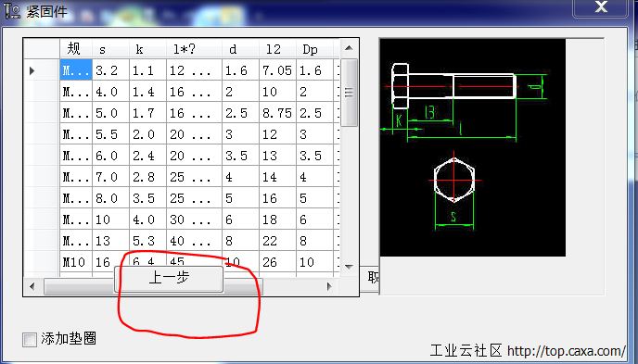Click the 上一步 button
The height and width of the screenshot is (364, 638).
coord(169,279)
